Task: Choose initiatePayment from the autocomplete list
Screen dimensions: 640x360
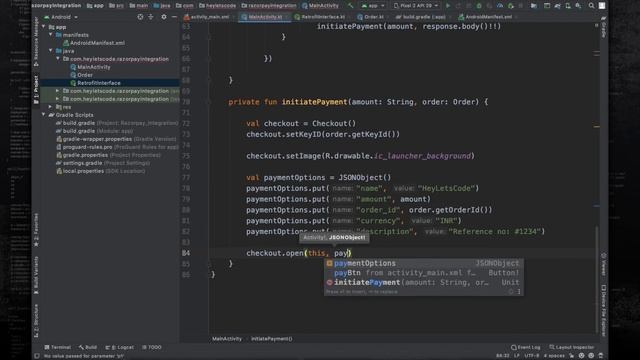Action: click(x=423, y=282)
